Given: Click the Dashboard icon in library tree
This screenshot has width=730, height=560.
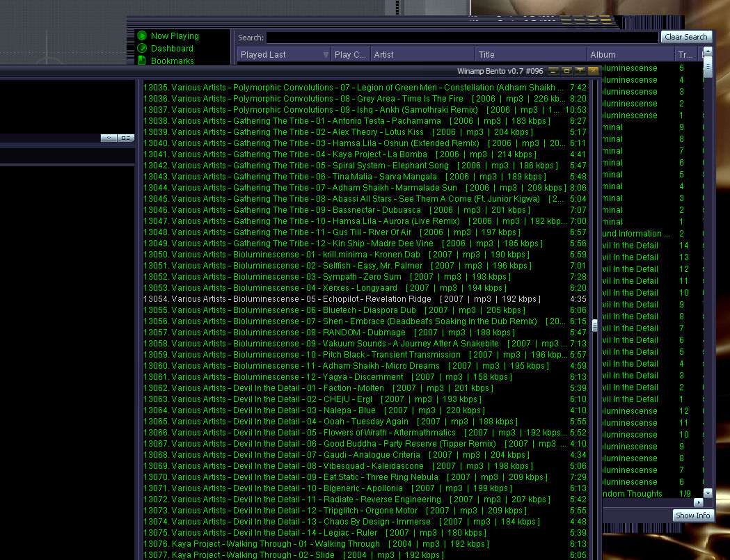Looking at the screenshot, I should (x=142, y=49).
